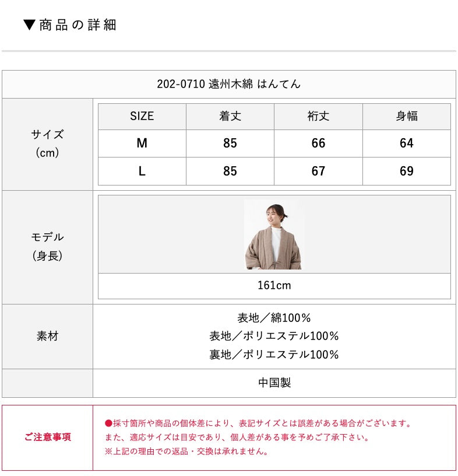Click the model photo wearing the hanten
Screen dimensions: 458x476
(274, 235)
